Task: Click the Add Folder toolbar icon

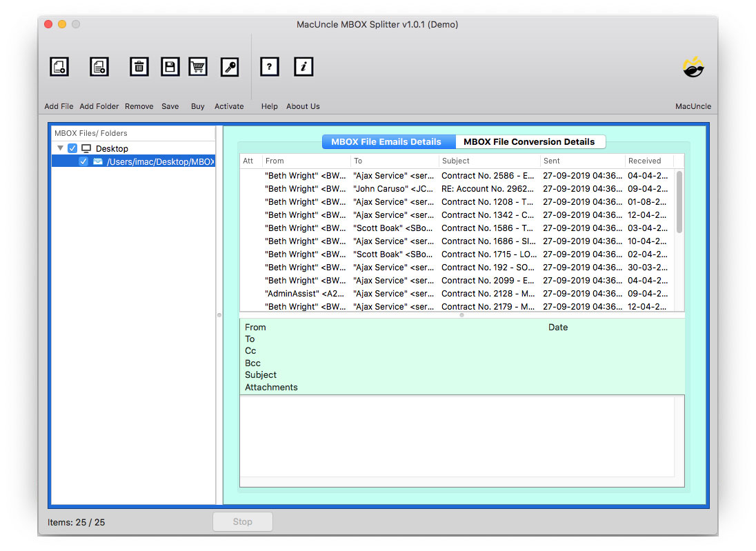Action: [99, 66]
